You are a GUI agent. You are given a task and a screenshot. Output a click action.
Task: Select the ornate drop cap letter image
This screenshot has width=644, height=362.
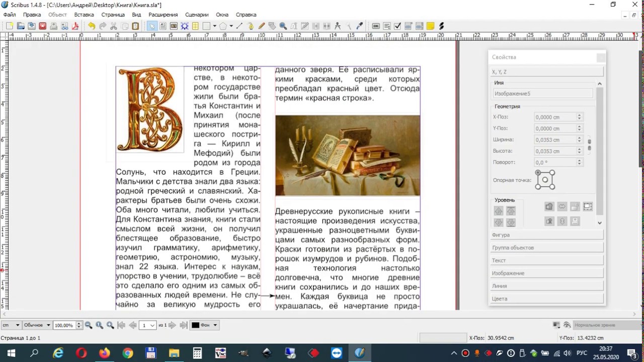tap(150, 110)
